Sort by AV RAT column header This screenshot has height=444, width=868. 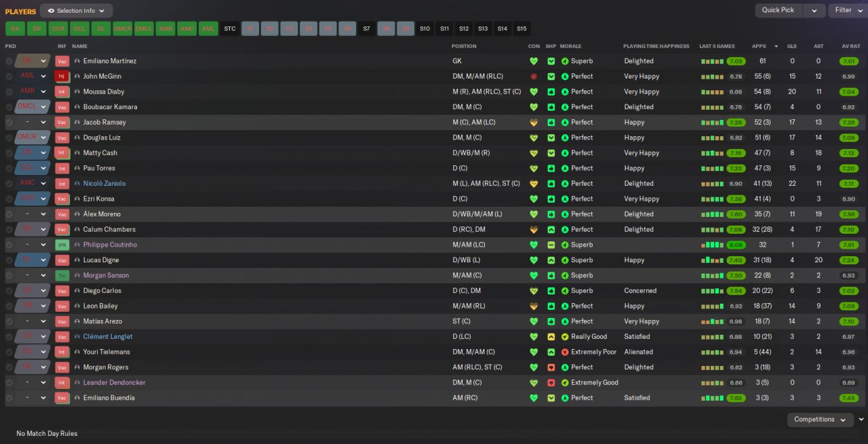850,46
